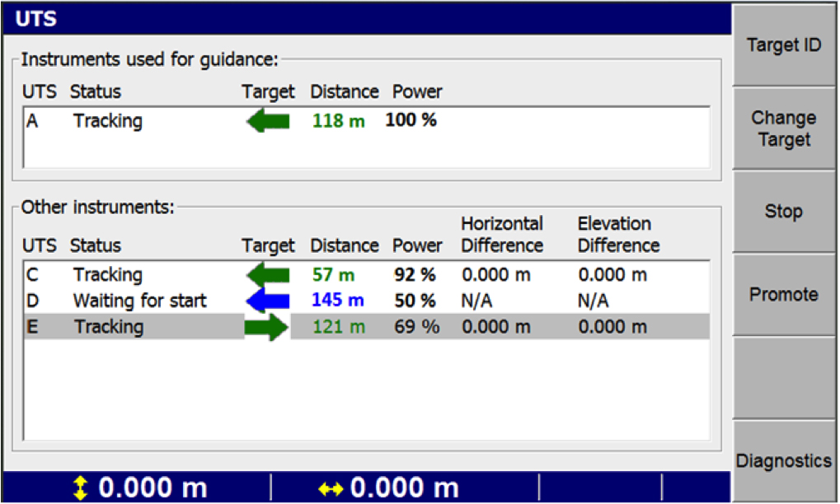Click the Horizontal Difference column header
Viewport: 840px width, 504px height.
pos(502,235)
